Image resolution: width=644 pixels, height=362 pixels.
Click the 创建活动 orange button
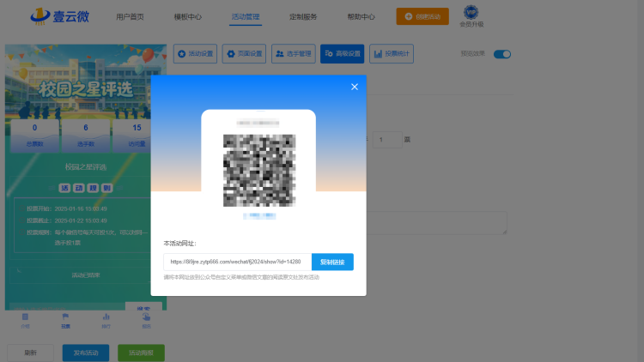[x=422, y=16]
